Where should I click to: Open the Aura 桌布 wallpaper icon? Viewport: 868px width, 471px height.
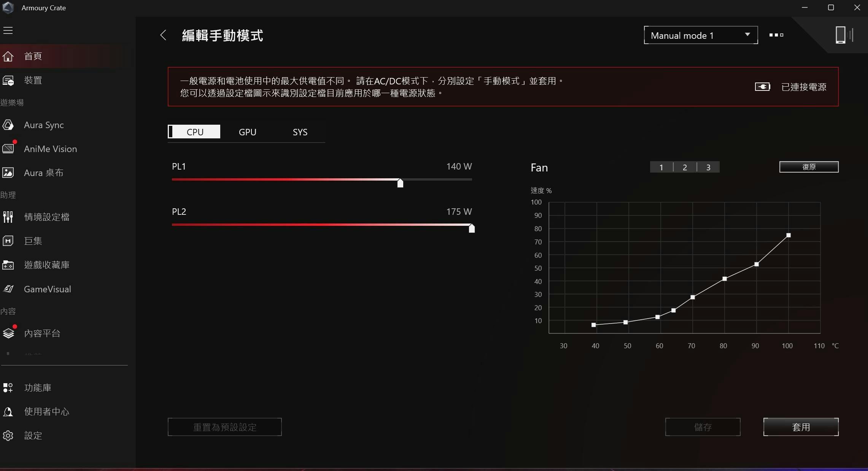coord(8,173)
